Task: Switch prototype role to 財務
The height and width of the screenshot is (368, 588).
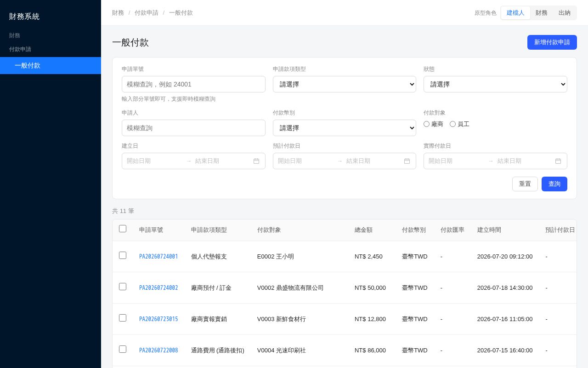Action: click(542, 13)
